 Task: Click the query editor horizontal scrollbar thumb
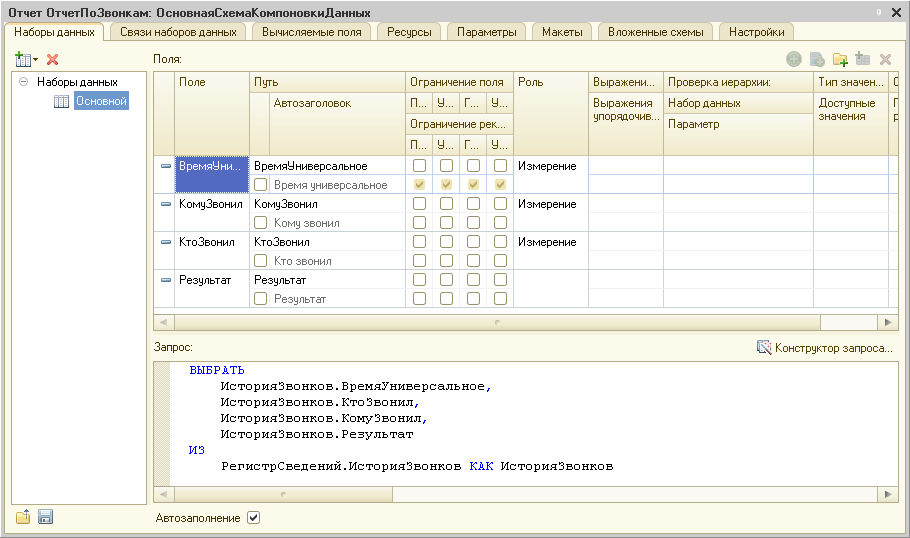tap(283, 494)
